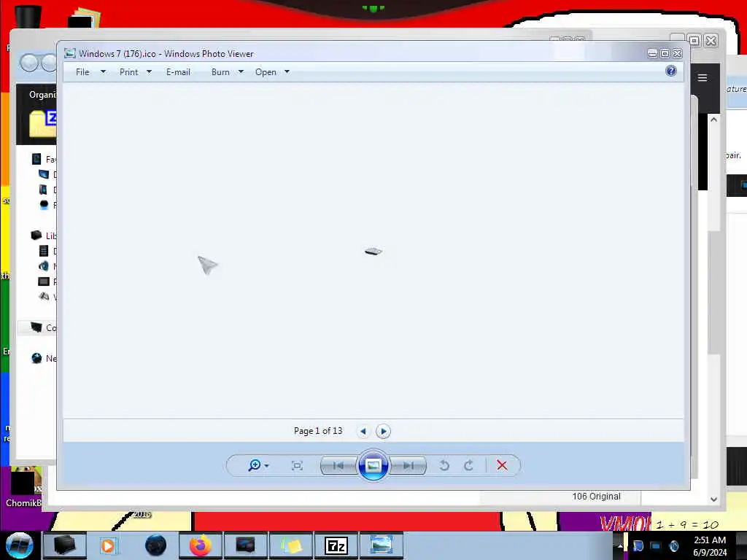Click the dark monitor taskbar icon
Viewport: 747px width, 560px height.
tap(245, 545)
